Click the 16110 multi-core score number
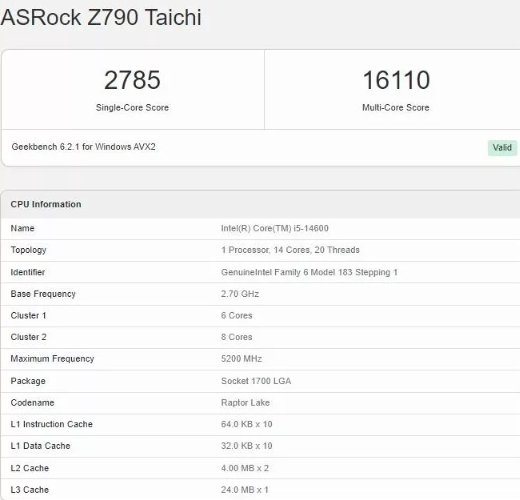 [x=396, y=80]
